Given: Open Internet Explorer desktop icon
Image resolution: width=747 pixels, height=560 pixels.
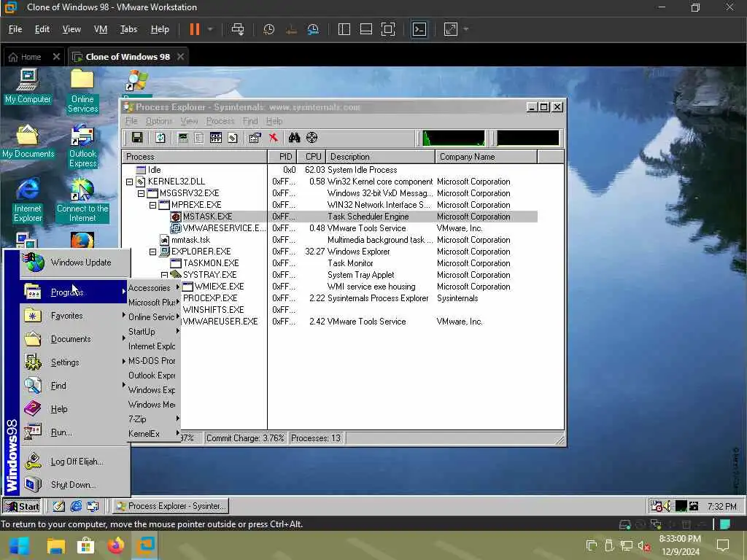Looking at the screenshot, I should pyautogui.click(x=28, y=201).
